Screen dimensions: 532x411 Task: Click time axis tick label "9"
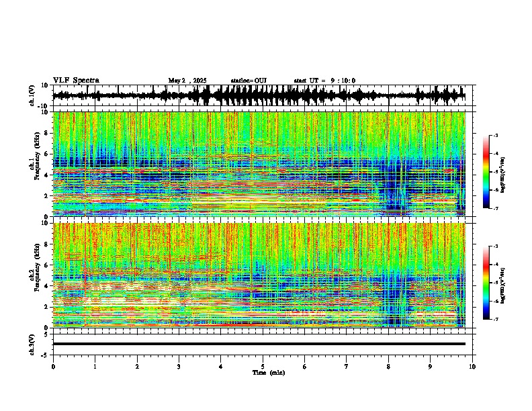coord(430,367)
